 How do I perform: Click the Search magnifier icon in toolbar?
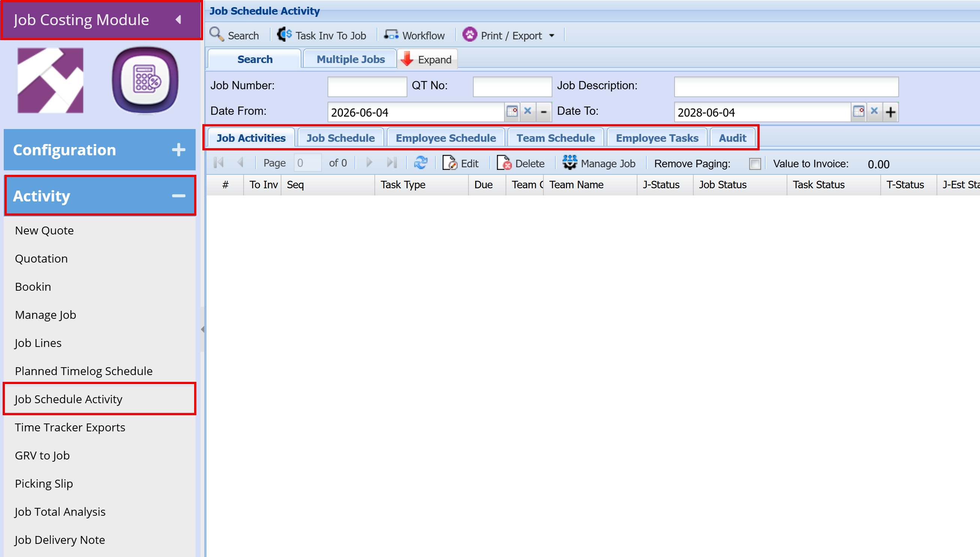(217, 35)
